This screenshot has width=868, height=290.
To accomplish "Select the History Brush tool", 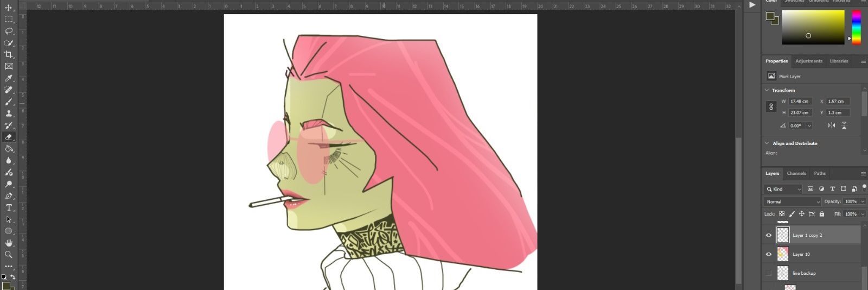I will (9, 125).
